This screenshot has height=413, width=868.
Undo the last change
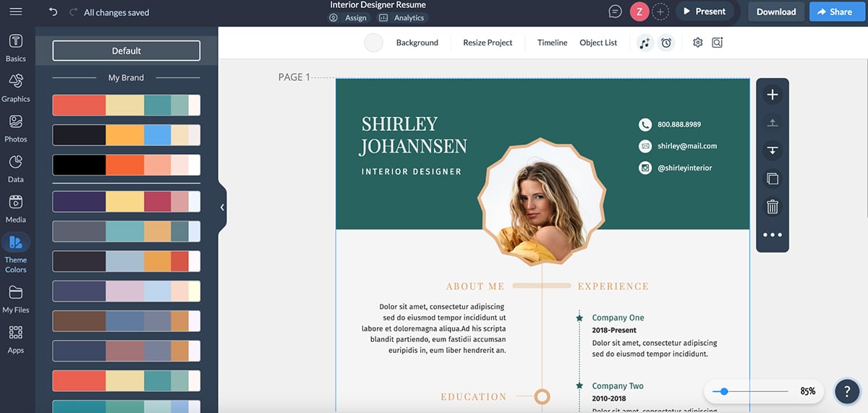click(x=53, y=12)
